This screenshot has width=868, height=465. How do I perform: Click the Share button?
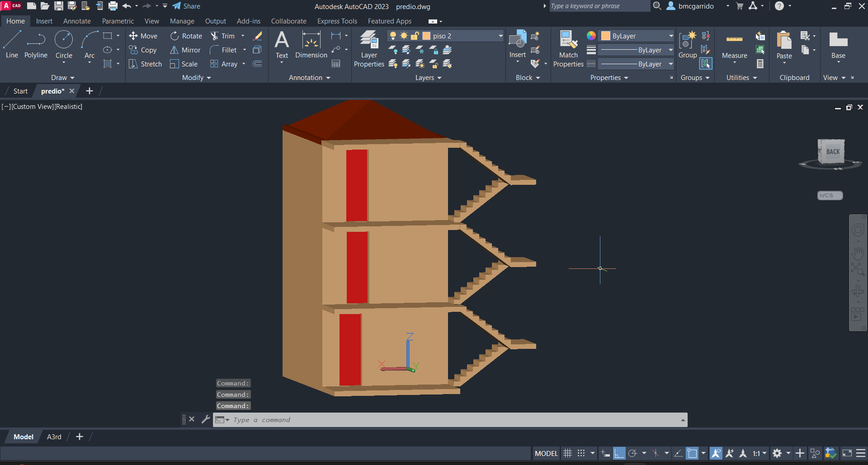tap(186, 6)
